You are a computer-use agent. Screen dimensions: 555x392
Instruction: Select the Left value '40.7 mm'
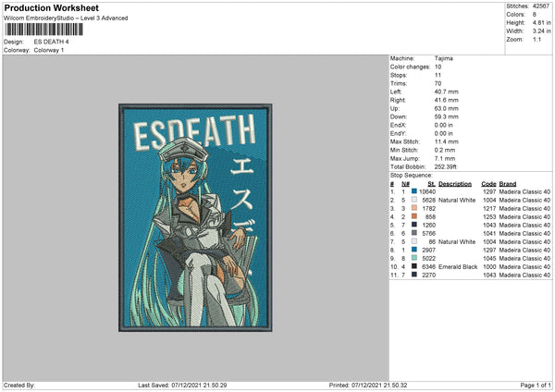(447, 92)
